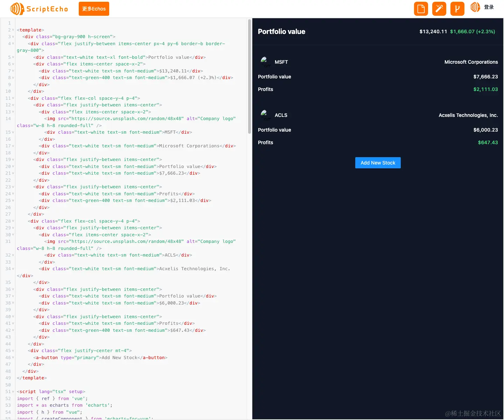504x420 pixels.
Task: Click Acxelis Technologies, Inc. in the preview
Action: pyautogui.click(x=468, y=115)
